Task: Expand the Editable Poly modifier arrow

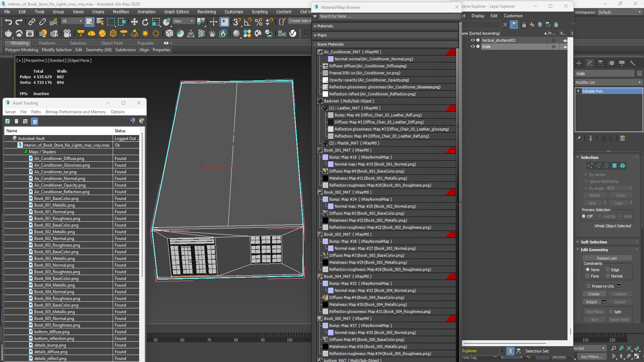Action: 579,91
